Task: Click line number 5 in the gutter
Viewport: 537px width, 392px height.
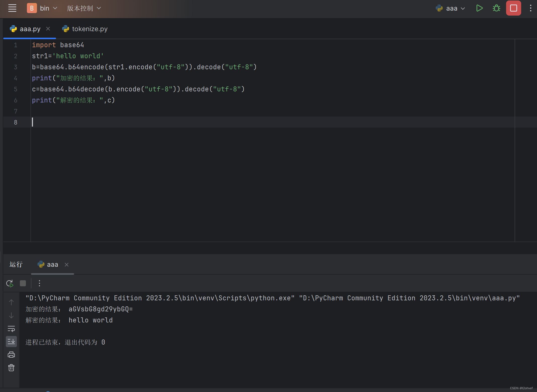Action: pos(16,89)
